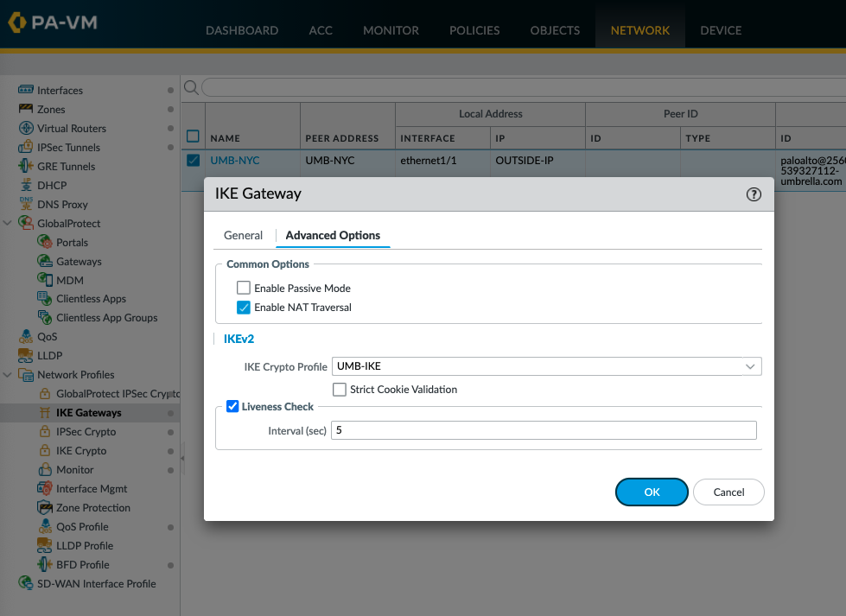The image size is (846, 616).
Task: Click the gateway search field
Action: pos(524,87)
